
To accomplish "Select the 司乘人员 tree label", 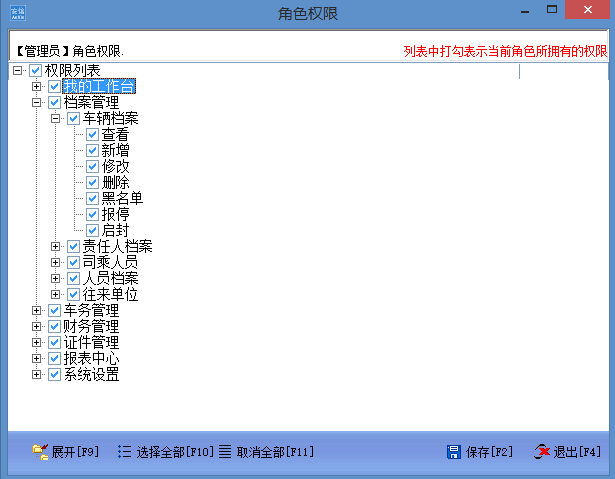I will [x=110, y=262].
